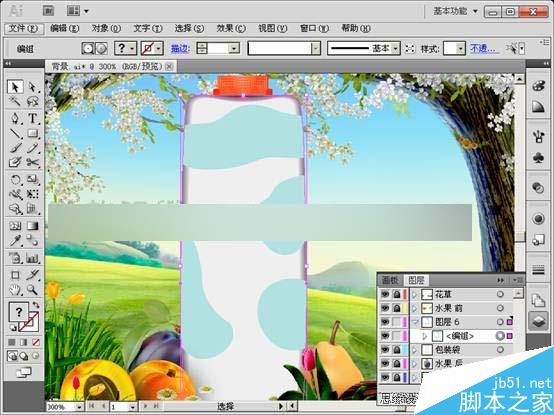Open the Brushes panel icon in right dock
554x415 pixels.
(x=538, y=136)
